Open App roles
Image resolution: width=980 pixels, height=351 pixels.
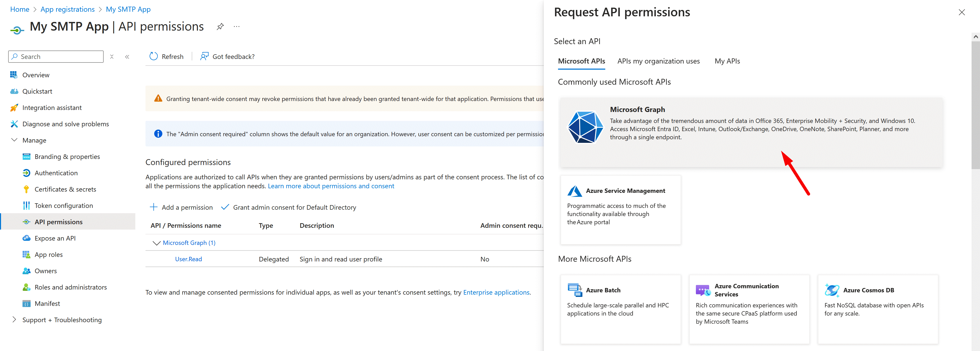point(48,255)
